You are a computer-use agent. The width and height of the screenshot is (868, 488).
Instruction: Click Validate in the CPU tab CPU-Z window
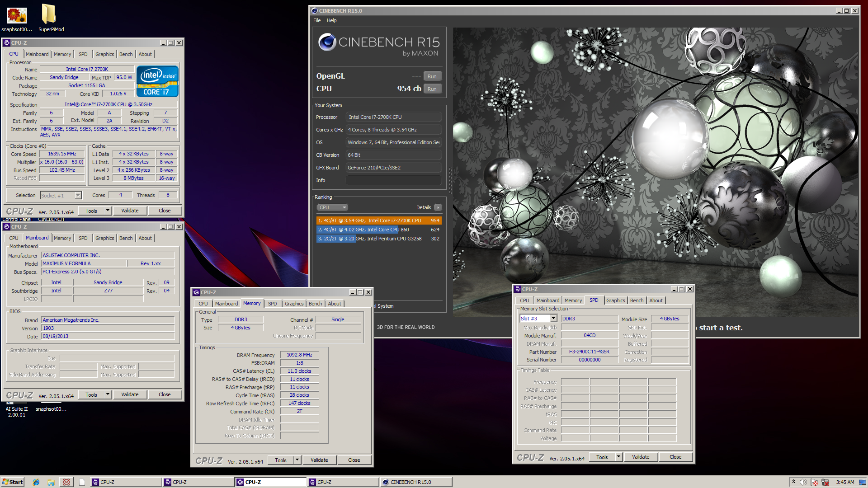point(130,211)
